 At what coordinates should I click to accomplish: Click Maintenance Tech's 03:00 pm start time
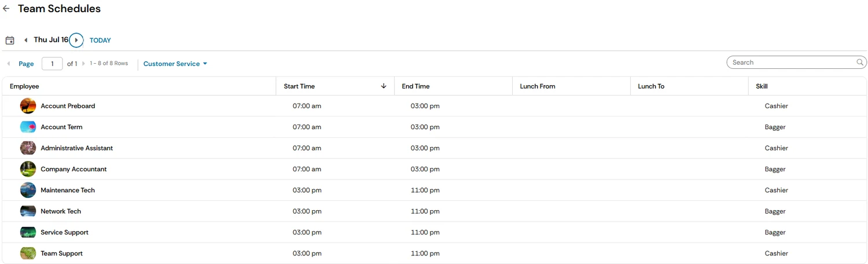pos(307,190)
